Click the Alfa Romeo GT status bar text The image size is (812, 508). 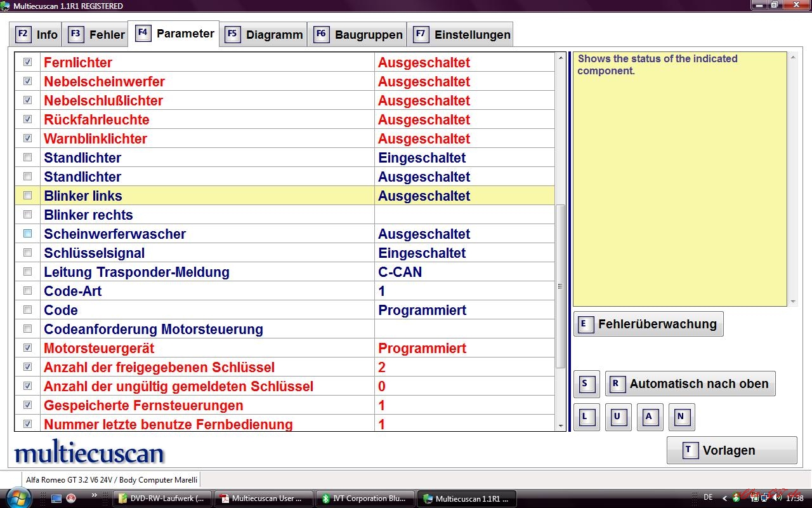click(x=112, y=479)
